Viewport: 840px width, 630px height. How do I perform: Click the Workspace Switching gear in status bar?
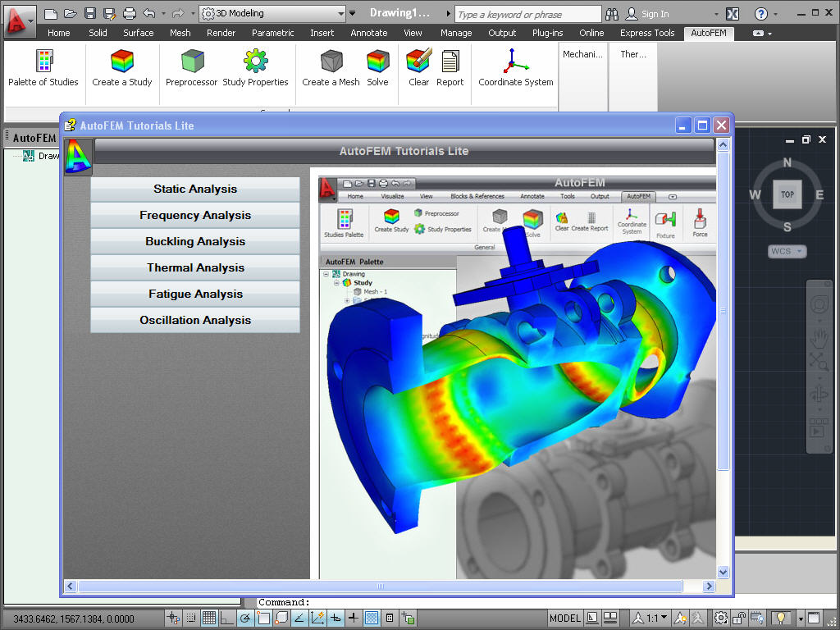coord(721,619)
